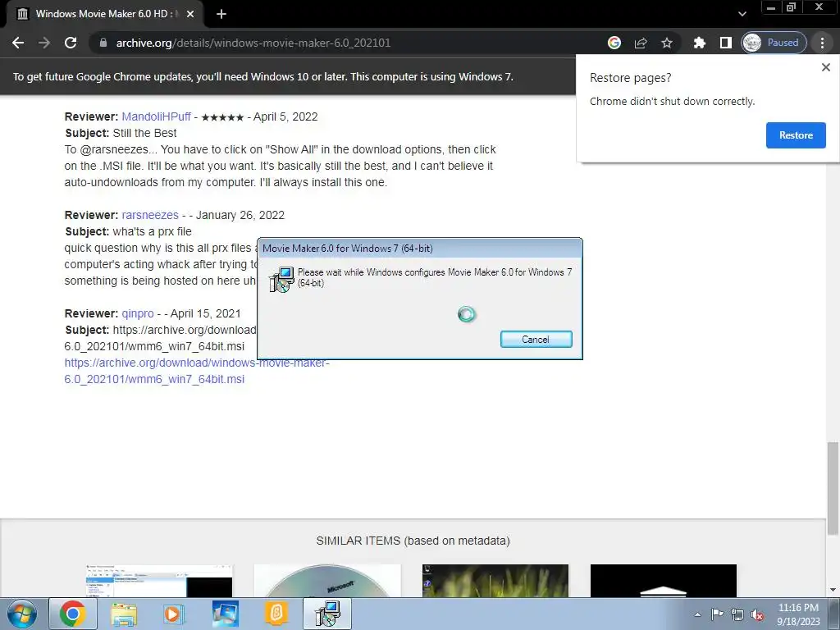Click the Windows 7 update notice text

263,76
